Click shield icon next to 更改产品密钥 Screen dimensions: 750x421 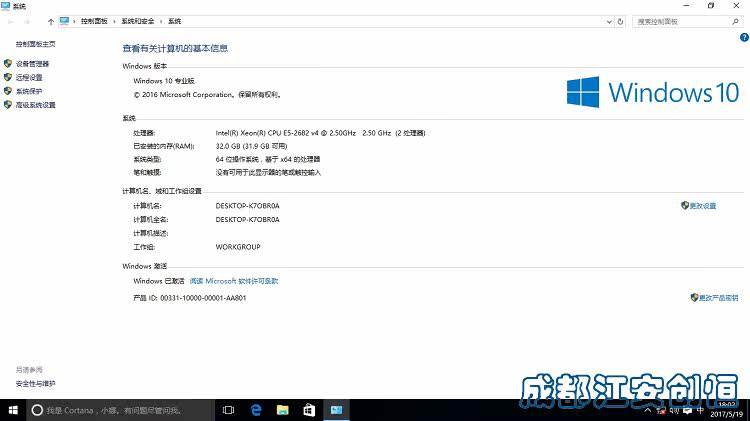pos(695,297)
